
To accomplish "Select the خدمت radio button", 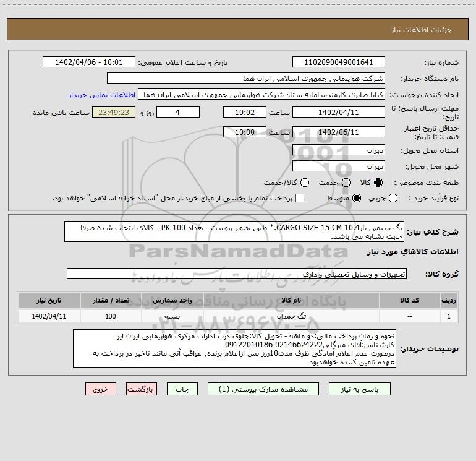I will click(346, 183).
